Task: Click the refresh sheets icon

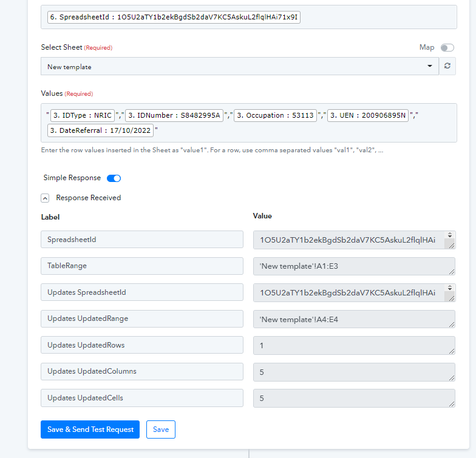Action: coord(447,66)
